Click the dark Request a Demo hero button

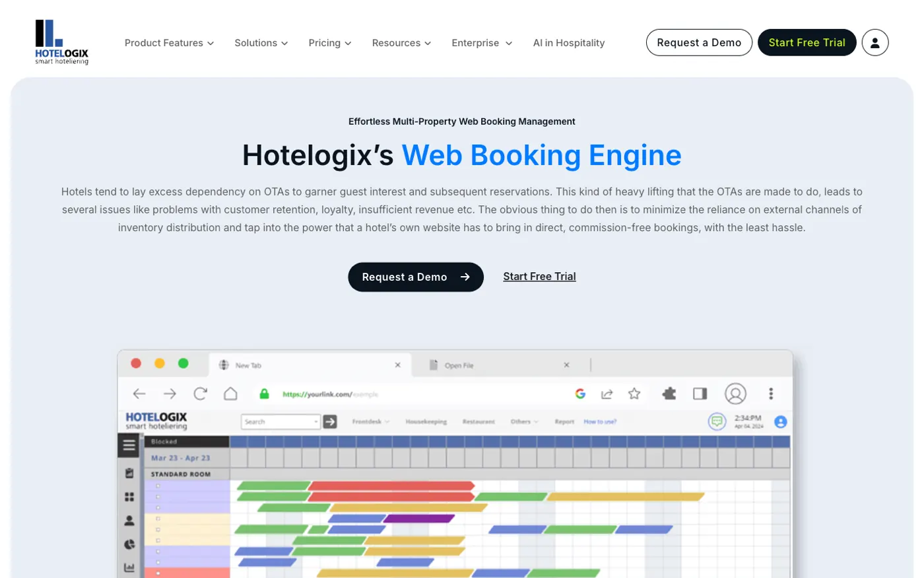pyautogui.click(x=416, y=277)
